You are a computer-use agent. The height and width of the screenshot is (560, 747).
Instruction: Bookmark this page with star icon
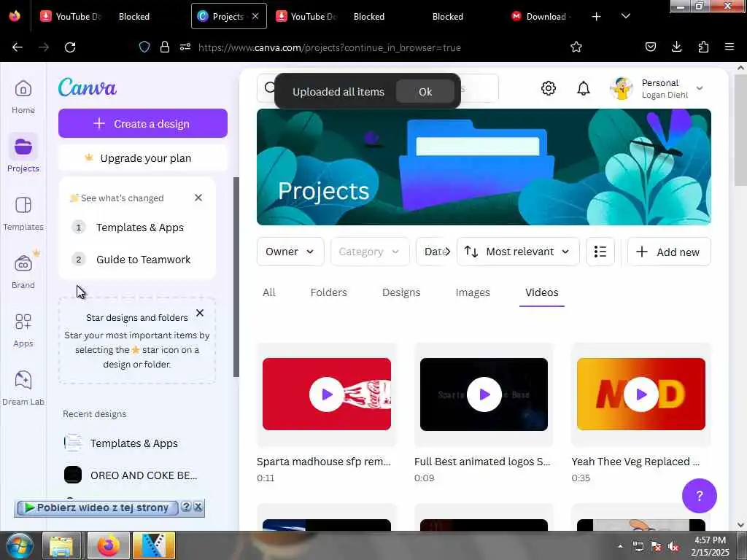pos(576,47)
